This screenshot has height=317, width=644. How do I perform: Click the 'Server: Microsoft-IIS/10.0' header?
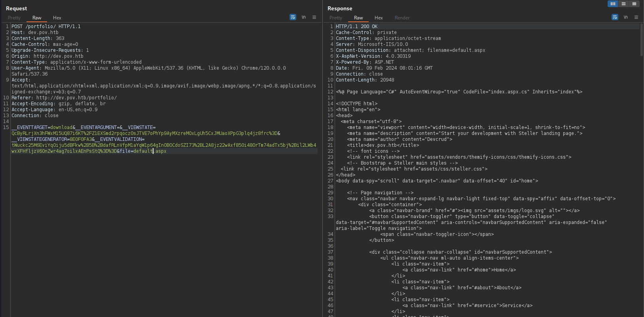[x=372, y=44]
